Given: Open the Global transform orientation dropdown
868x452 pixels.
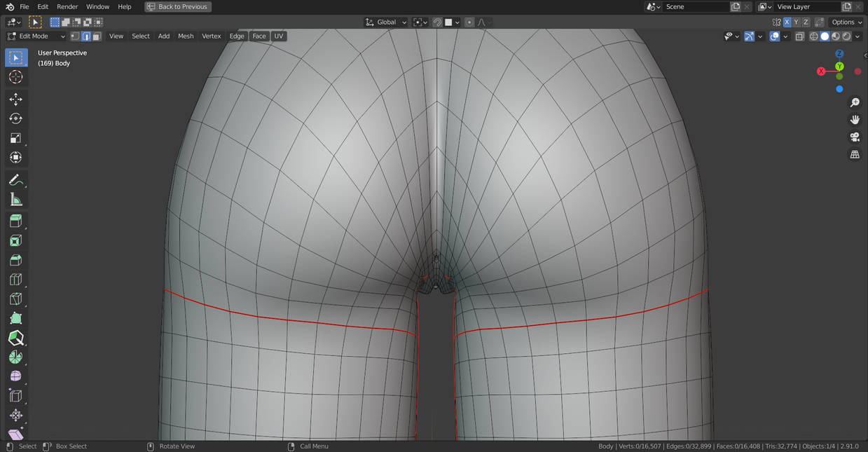Looking at the screenshot, I should (386, 22).
